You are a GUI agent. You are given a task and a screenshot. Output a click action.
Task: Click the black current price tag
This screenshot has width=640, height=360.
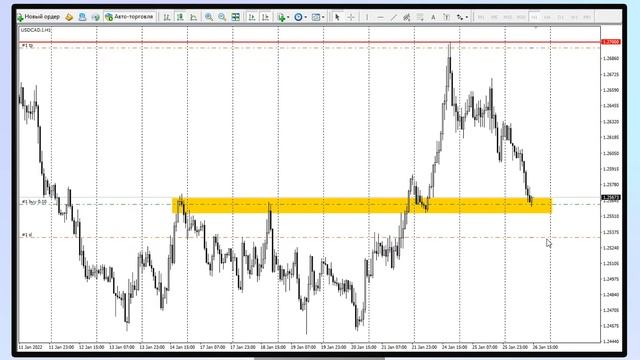[611, 198]
